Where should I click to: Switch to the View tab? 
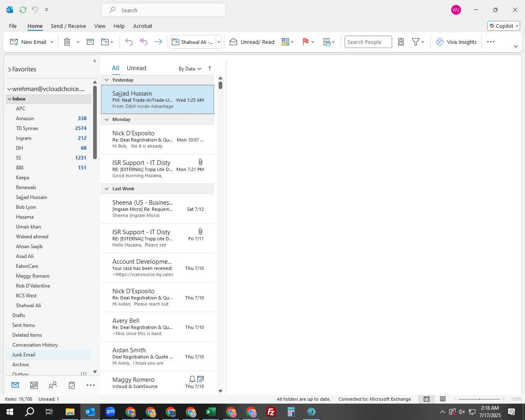click(100, 26)
